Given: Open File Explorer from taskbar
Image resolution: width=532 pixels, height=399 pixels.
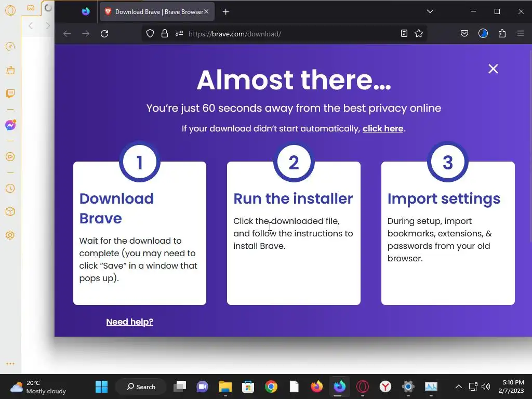Looking at the screenshot, I should pyautogui.click(x=225, y=387).
